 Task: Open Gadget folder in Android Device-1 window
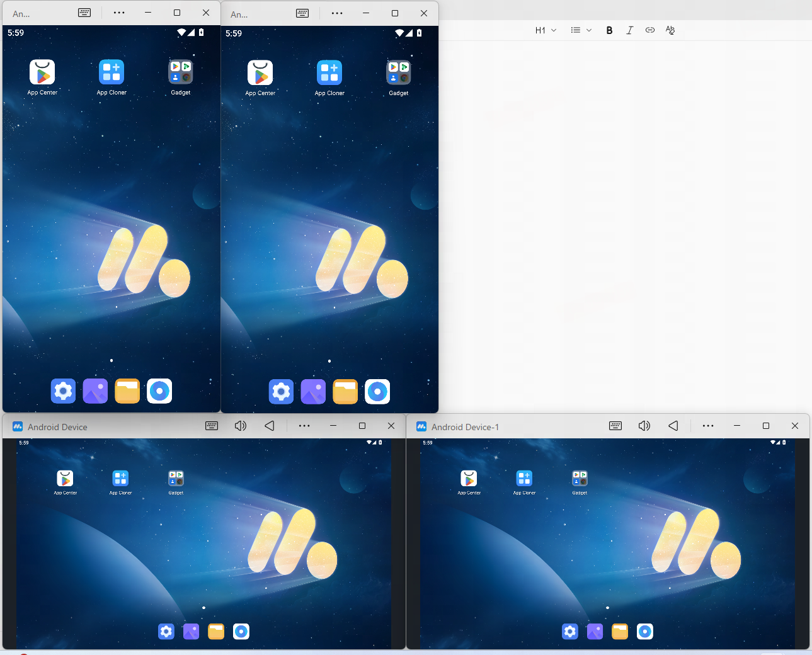pyautogui.click(x=580, y=478)
